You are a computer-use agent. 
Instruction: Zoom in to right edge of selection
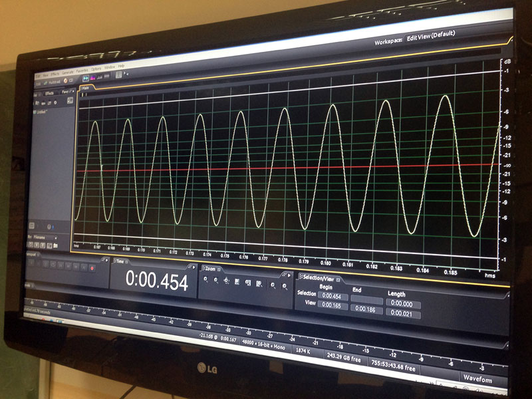click(x=259, y=284)
